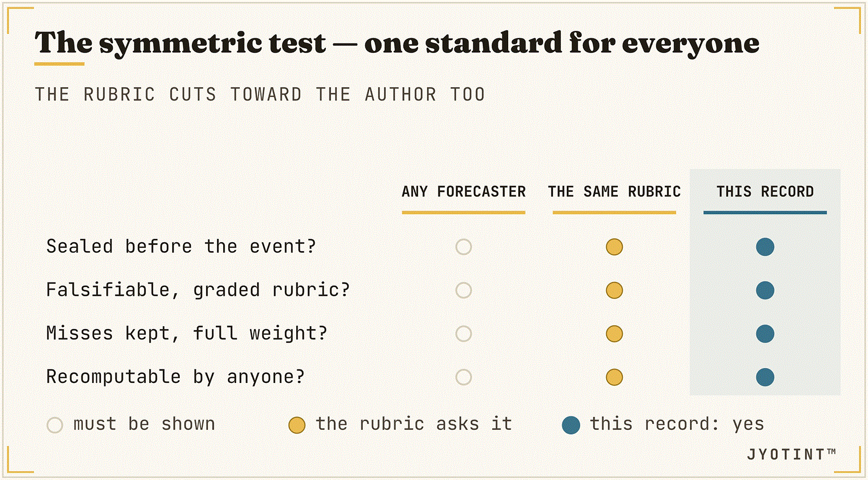Image resolution: width=868 pixels, height=480 pixels.
Task: Select the THE SAME RUBRIC column header
Action: (x=614, y=191)
